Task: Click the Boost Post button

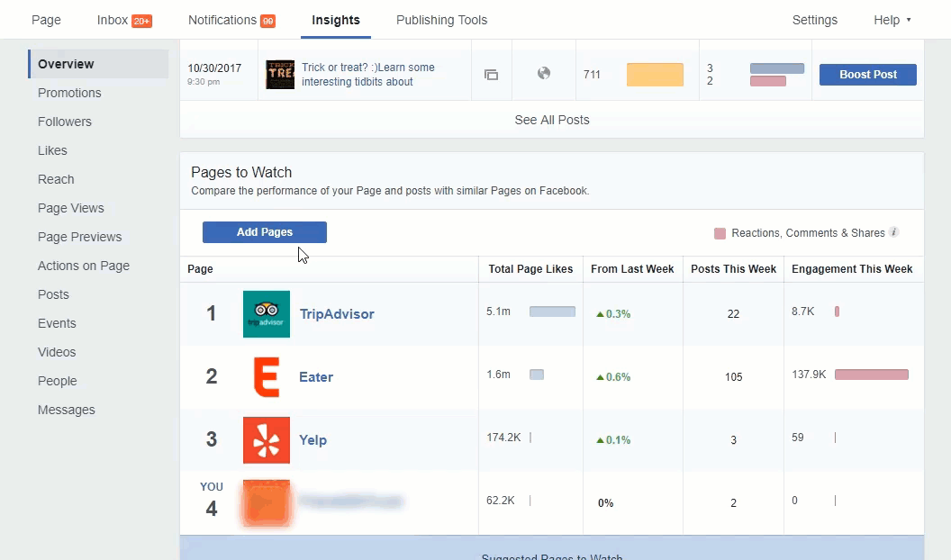Action: click(x=867, y=75)
